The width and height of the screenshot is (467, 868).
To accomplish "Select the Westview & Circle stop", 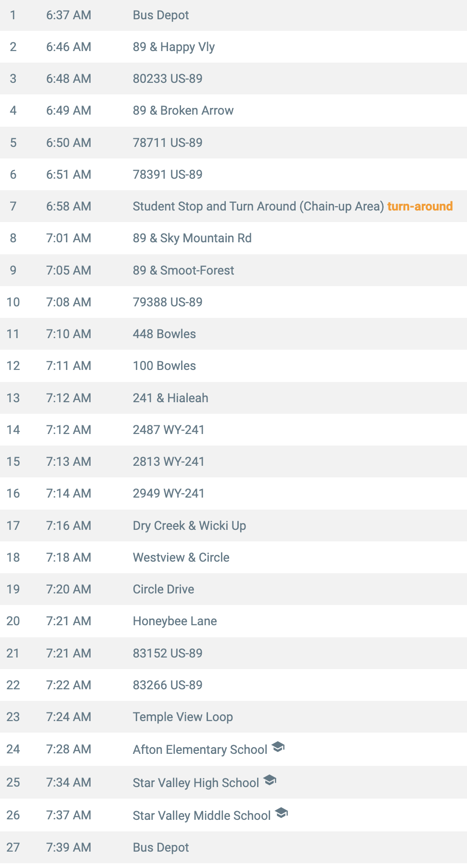I will coord(233,557).
